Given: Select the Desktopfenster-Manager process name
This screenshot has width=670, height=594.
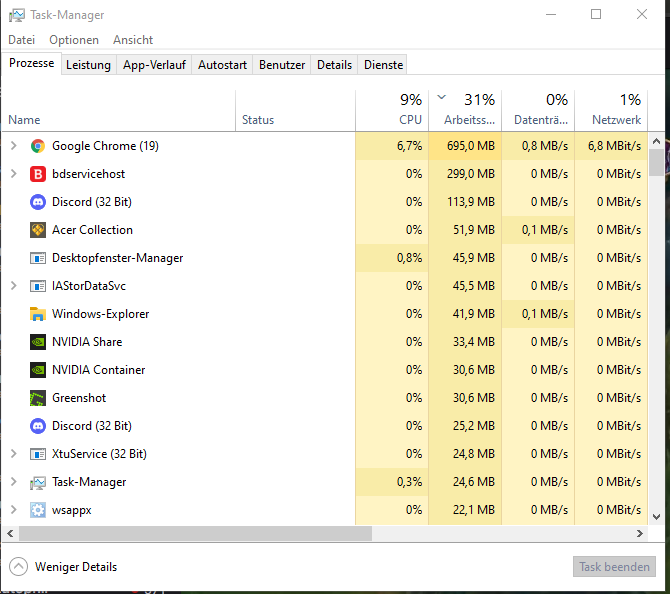Looking at the screenshot, I should (118, 258).
